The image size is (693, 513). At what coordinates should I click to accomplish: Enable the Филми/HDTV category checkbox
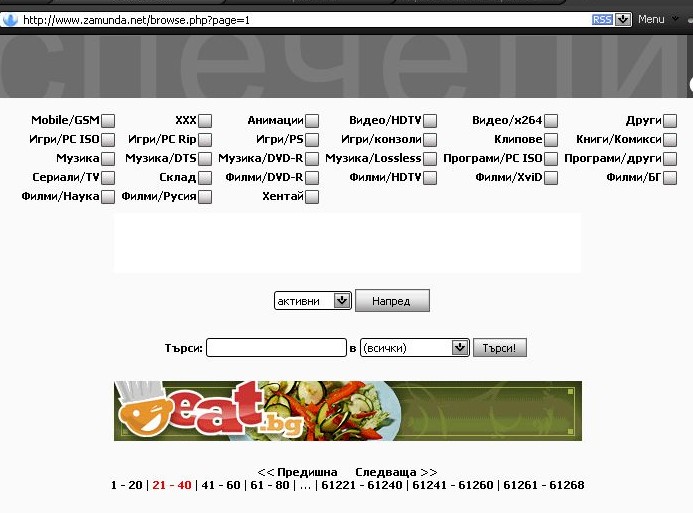pyautogui.click(x=430, y=178)
